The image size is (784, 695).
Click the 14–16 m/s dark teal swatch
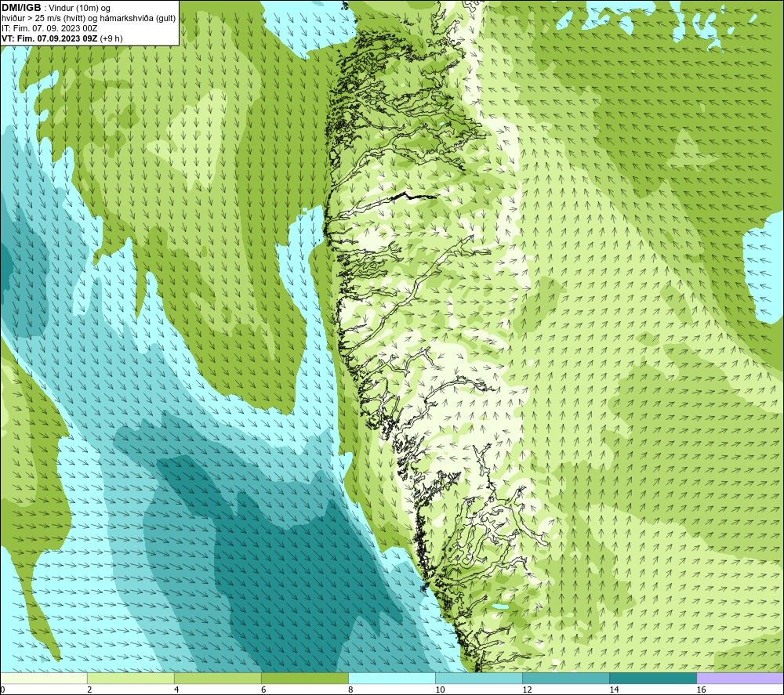tap(652, 678)
